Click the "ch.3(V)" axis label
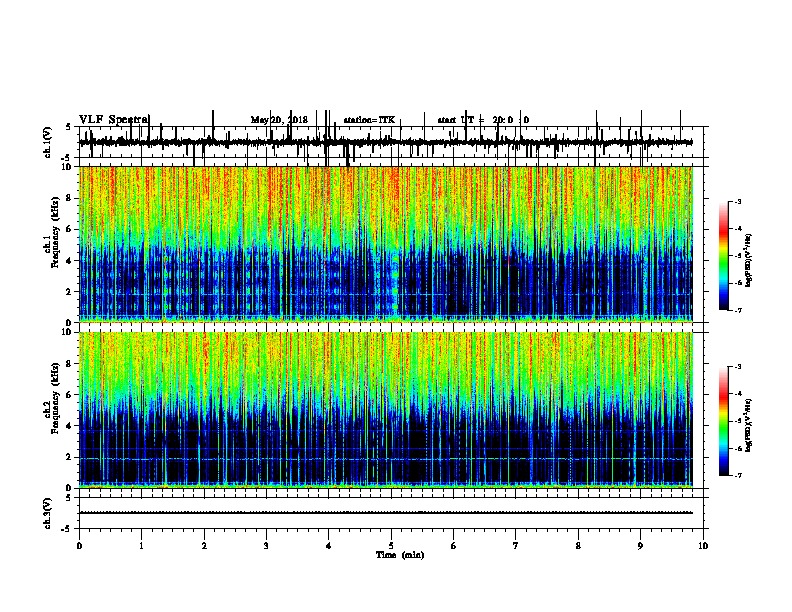Image resolution: width=792 pixels, height=612 pixels. click(x=47, y=513)
